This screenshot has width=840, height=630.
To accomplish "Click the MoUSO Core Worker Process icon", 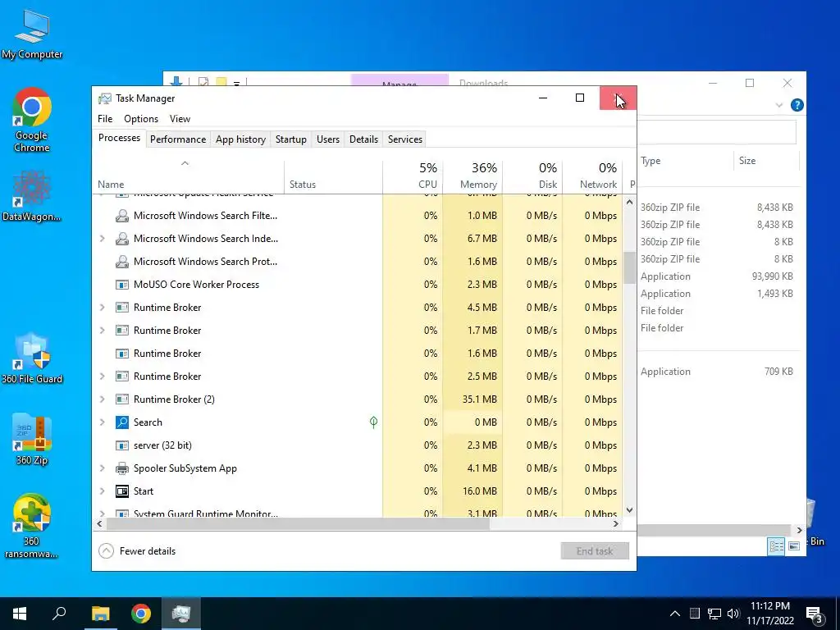I will click(122, 285).
